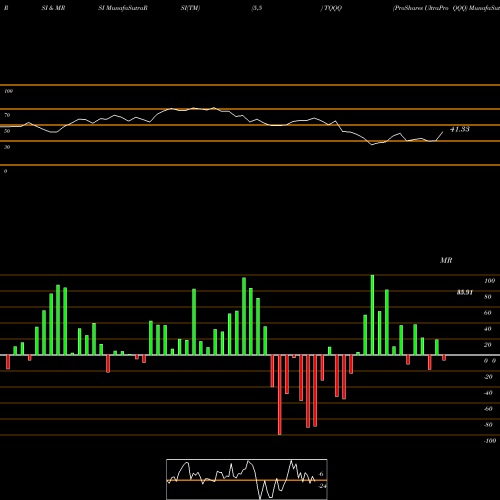This screenshot has width=500, height=500.
Task: Select the 'MR' heading above the histogram
Action: 446,260
